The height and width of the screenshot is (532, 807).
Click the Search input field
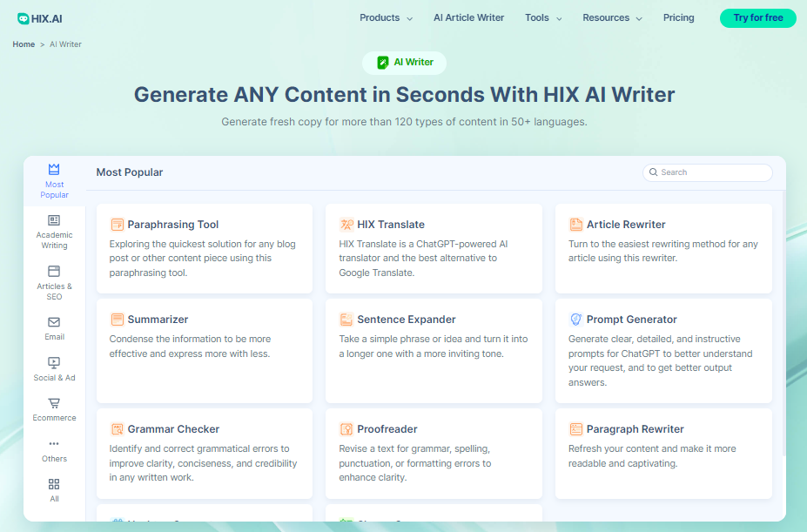tap(706, 172)
